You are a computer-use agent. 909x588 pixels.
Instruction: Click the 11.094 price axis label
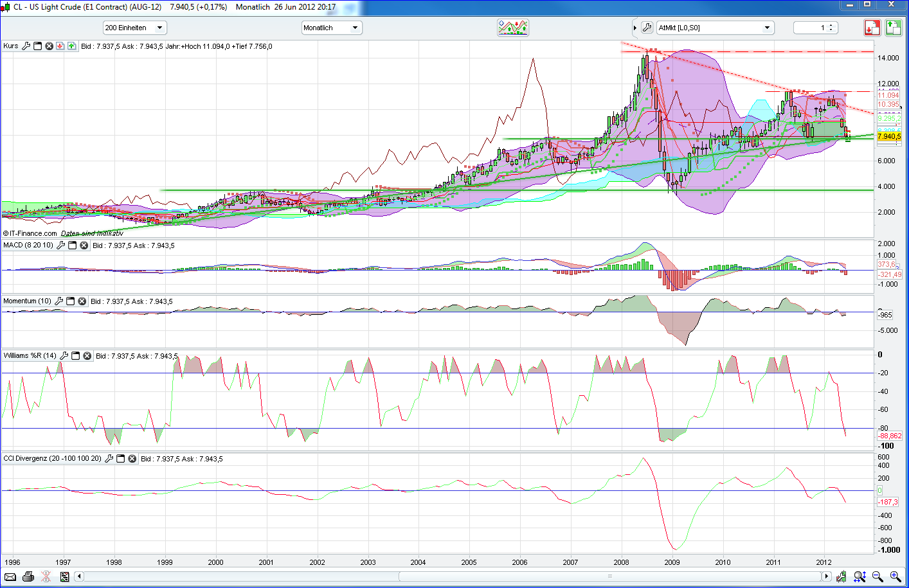tap(888, 95)
